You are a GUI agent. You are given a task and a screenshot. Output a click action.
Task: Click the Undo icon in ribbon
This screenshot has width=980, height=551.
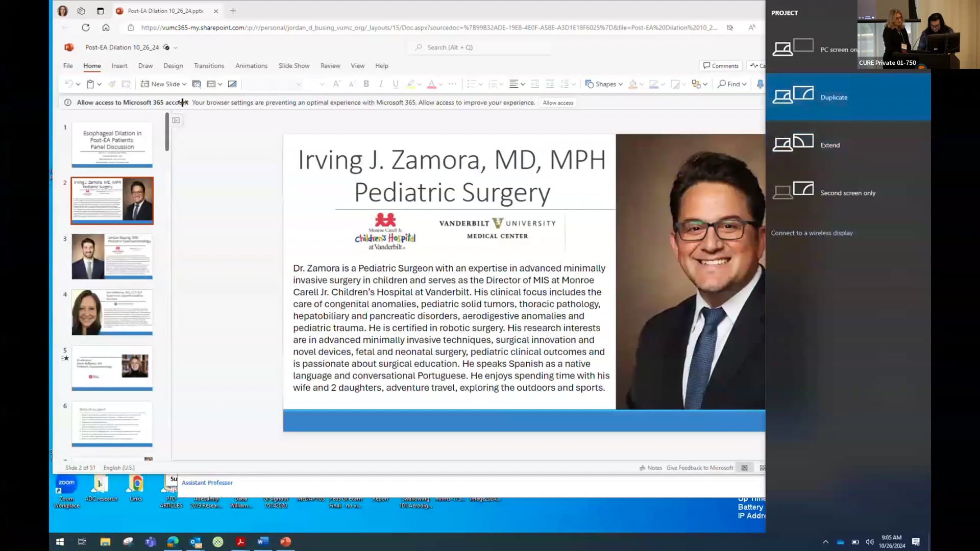68,84
